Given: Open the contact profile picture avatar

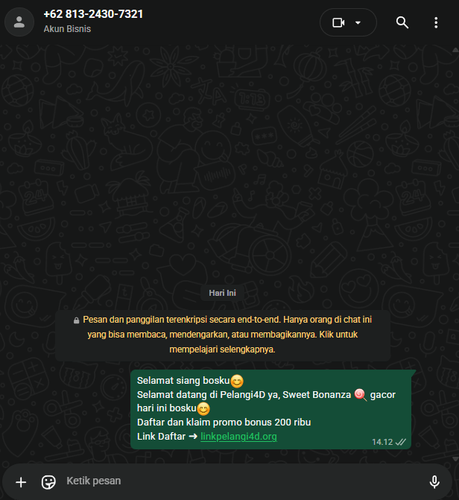Looking at the screenshot, I should click(x=19, y=22).
